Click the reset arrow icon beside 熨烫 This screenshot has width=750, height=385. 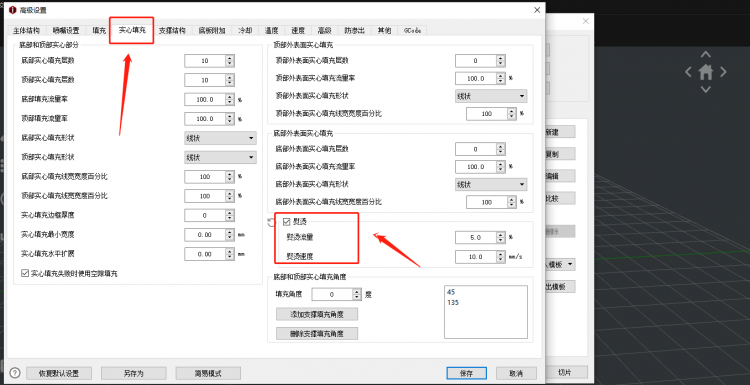tap(271, 221)
